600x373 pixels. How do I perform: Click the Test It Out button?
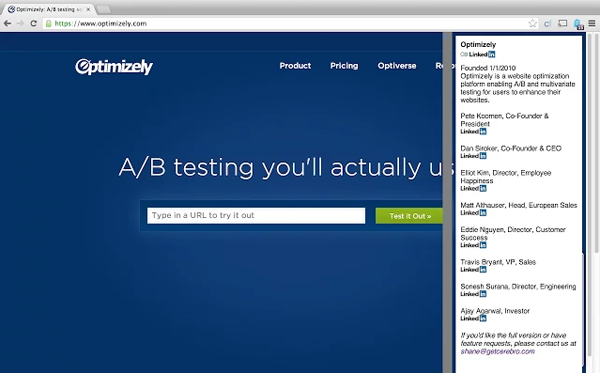(x=409, y=216)
